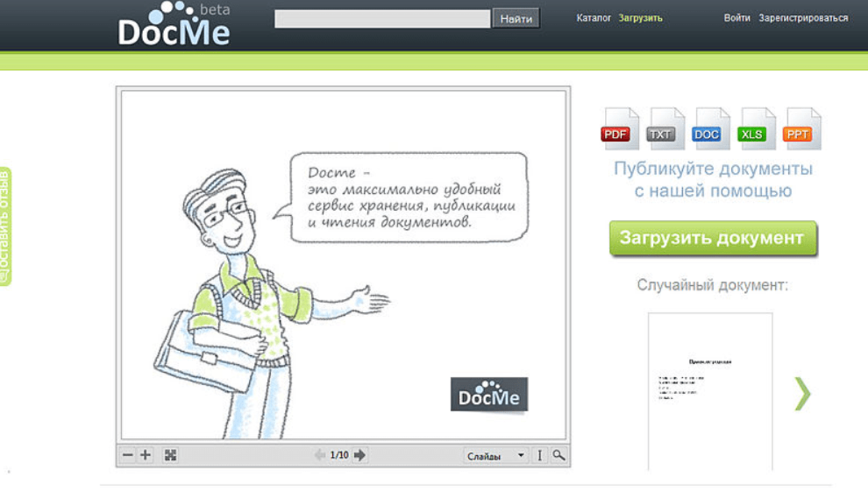Open the random document thumbnail
Screen dimensions: 868x488
click(x=710, y=392)
